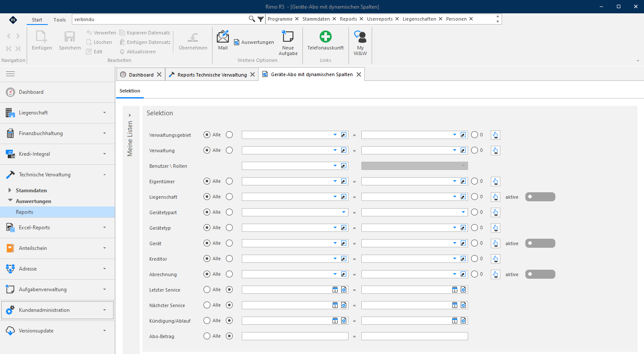Viewport: 644px width, 354px height.
Task: Remove the Userreports filter tag
Action: pyautogui.click(x=397, y=19)
